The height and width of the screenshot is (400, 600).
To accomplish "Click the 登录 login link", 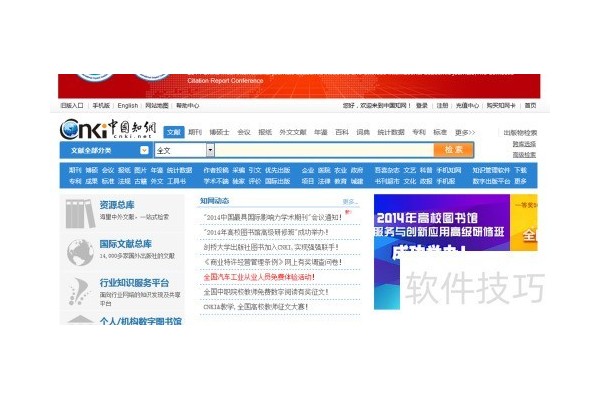I will click(422, 105).
